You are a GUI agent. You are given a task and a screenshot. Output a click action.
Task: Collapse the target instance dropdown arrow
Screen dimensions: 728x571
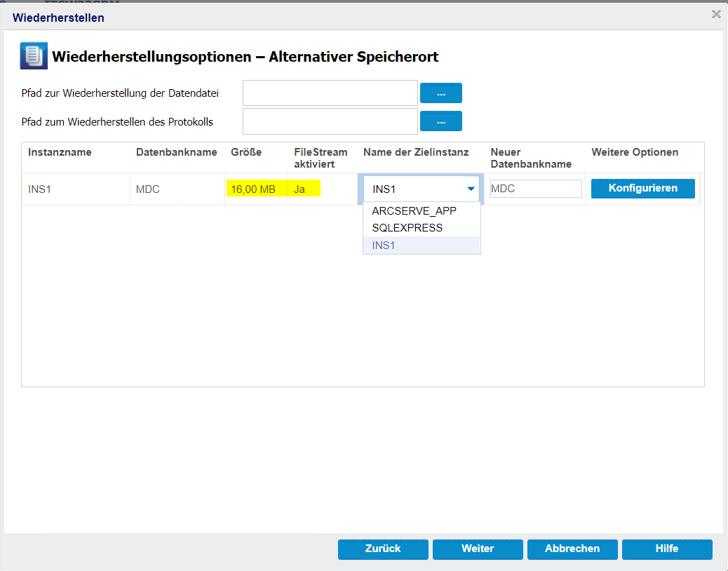[x=471, y=189]
